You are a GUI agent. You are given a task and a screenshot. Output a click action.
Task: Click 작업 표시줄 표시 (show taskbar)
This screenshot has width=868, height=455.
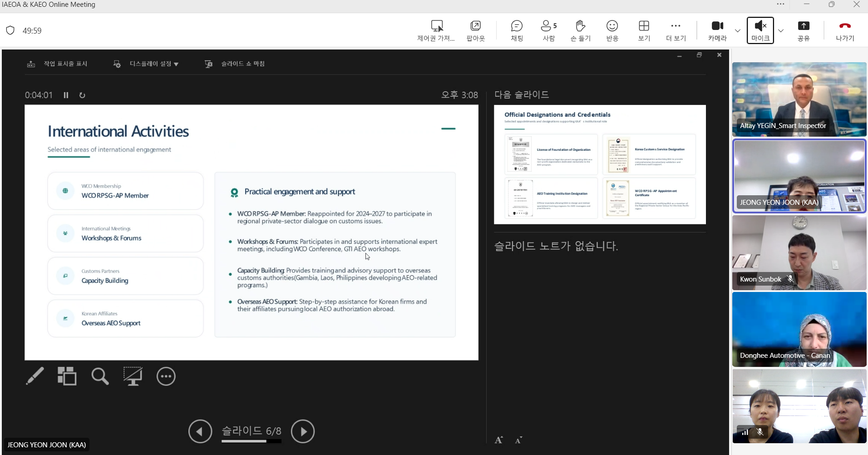(57, 64)
